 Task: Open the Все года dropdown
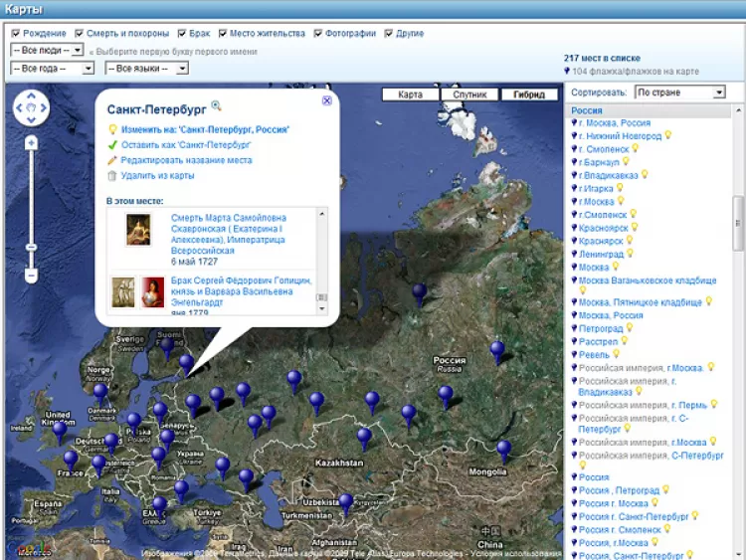click(52, 69)
